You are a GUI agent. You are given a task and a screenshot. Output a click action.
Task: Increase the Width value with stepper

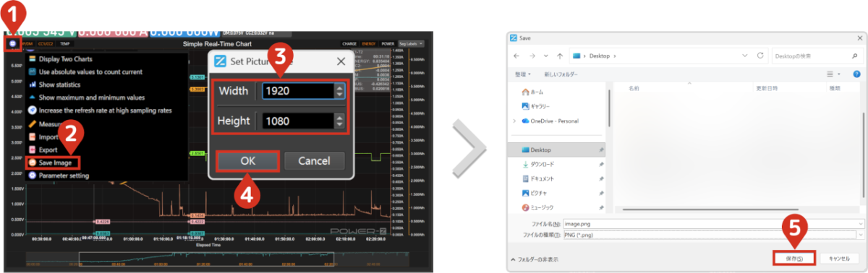(340, 87)
